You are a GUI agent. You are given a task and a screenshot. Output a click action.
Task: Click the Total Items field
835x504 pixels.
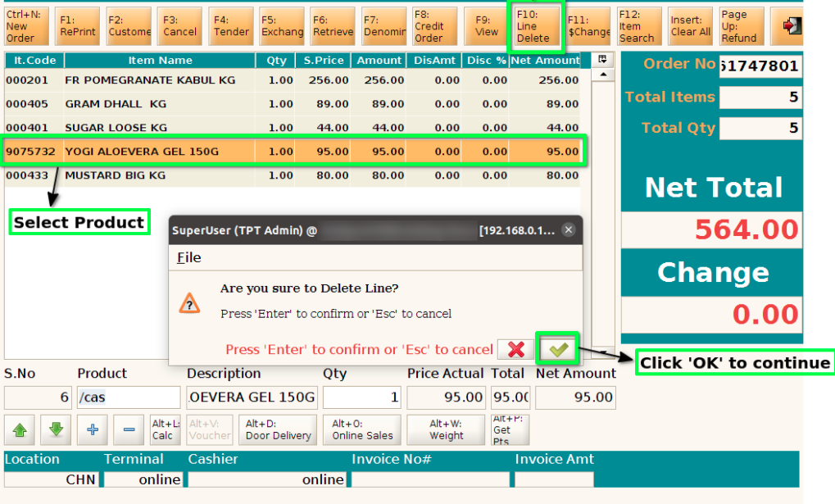click(761, 97)
